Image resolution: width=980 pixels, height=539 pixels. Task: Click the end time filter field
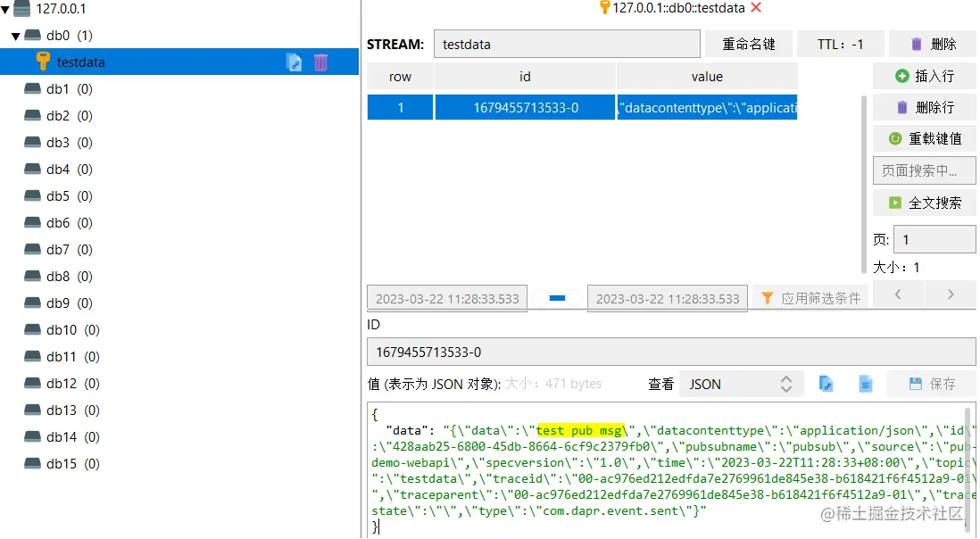[x=667, y=299]
